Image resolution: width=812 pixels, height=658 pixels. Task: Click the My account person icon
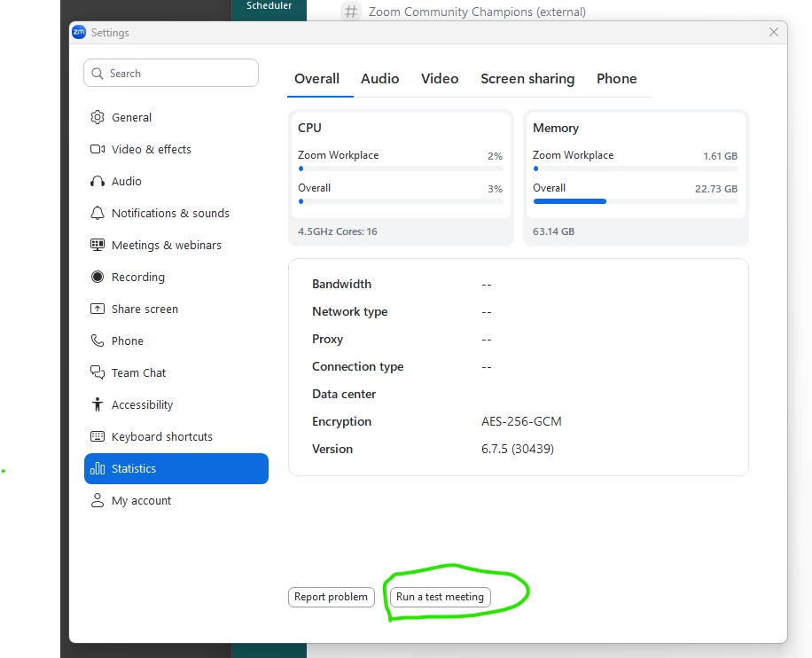(98, 500)
